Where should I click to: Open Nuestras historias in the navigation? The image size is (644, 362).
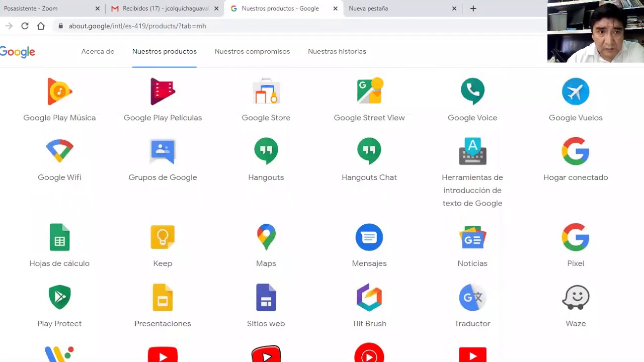coord(337,51)
